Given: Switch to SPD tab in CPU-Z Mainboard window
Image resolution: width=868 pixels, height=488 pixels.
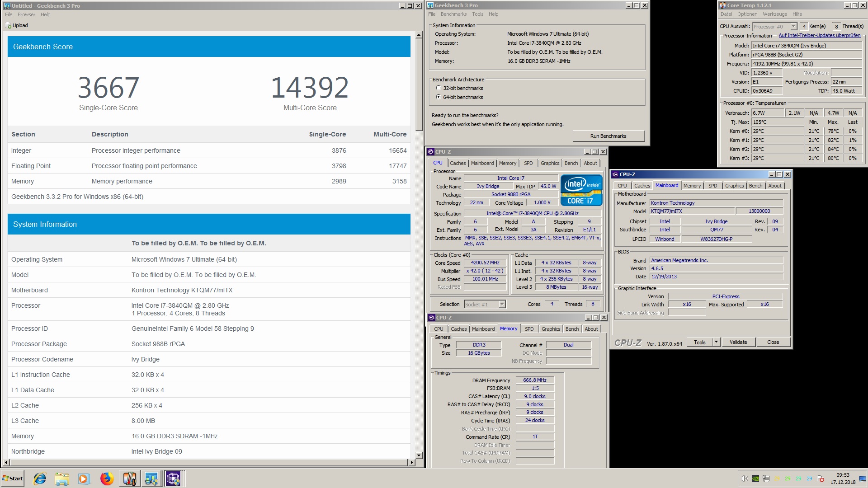Looking at the screenshot, I should (712, 186).
